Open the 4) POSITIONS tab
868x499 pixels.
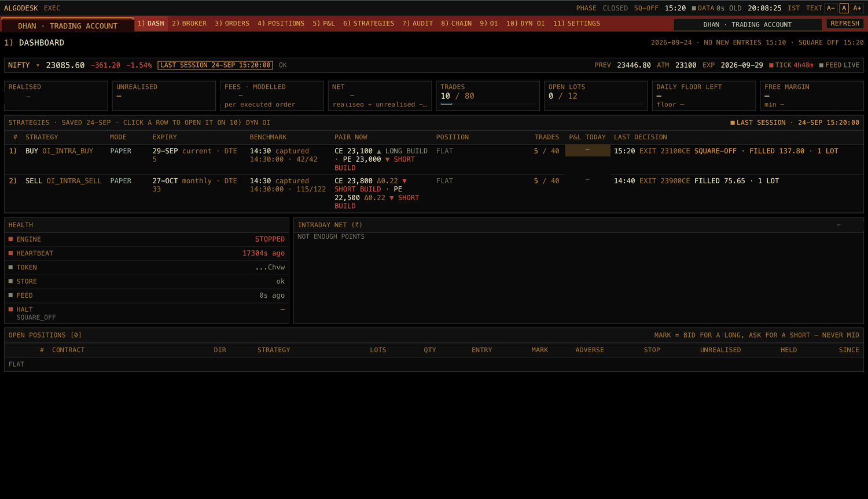point(281,24)
